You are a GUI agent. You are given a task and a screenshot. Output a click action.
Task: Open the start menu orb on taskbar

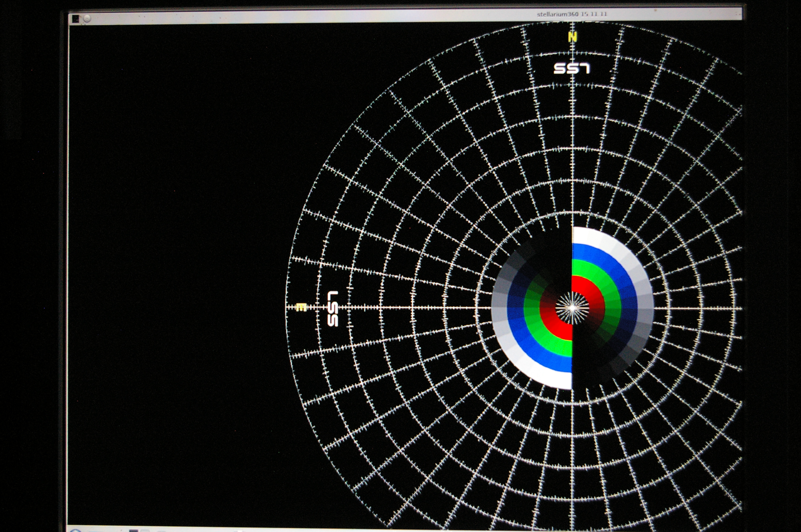[x=75, y=530]
